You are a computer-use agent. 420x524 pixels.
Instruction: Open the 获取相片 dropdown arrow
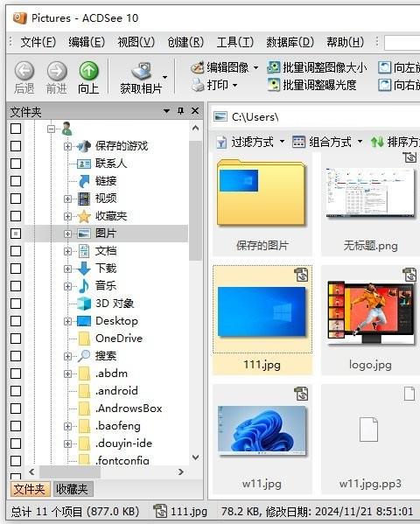[x=164, y=77]
